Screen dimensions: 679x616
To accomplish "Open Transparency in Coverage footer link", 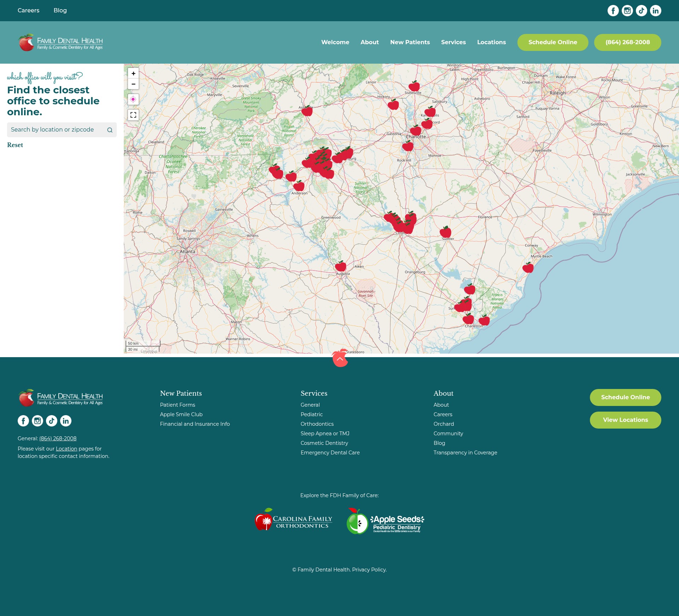I will click(x=465, y=453).
